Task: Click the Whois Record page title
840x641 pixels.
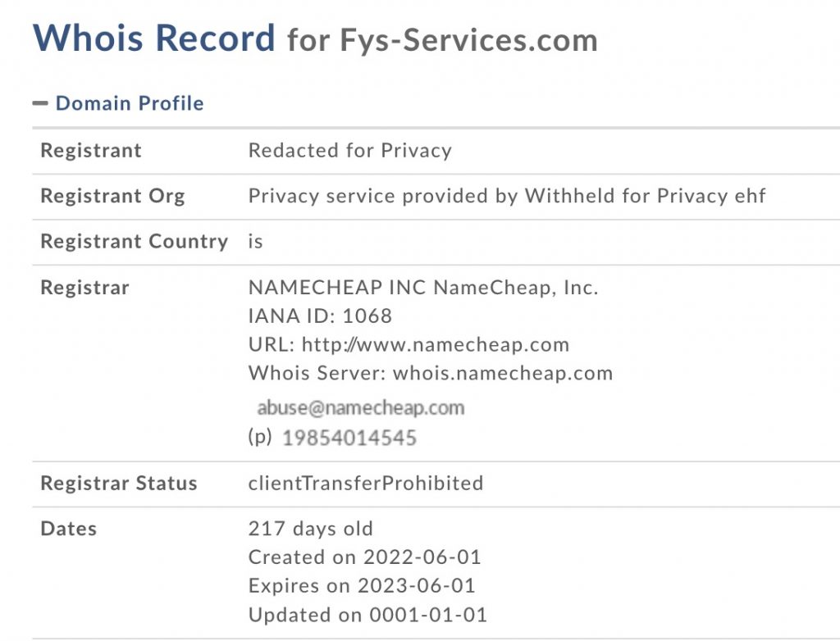Action: 153,39
